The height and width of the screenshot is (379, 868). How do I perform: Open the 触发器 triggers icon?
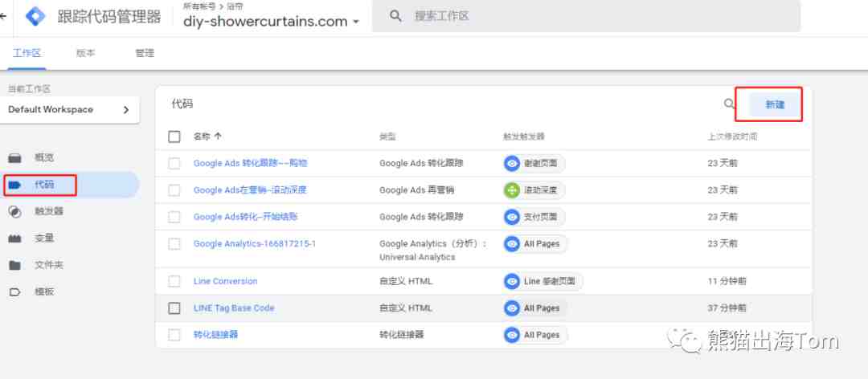[15, 211]
